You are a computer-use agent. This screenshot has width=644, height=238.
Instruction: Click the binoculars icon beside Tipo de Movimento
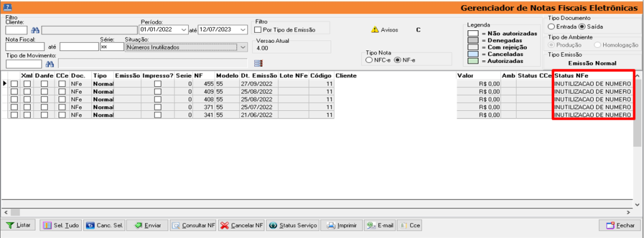[x=50, y=64]
